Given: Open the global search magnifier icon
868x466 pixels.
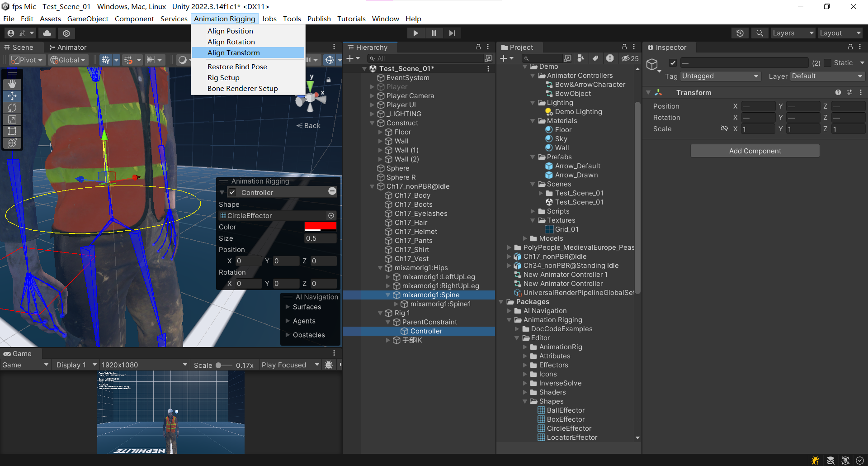Looking at the screenshot, I should tap(759, 33).
